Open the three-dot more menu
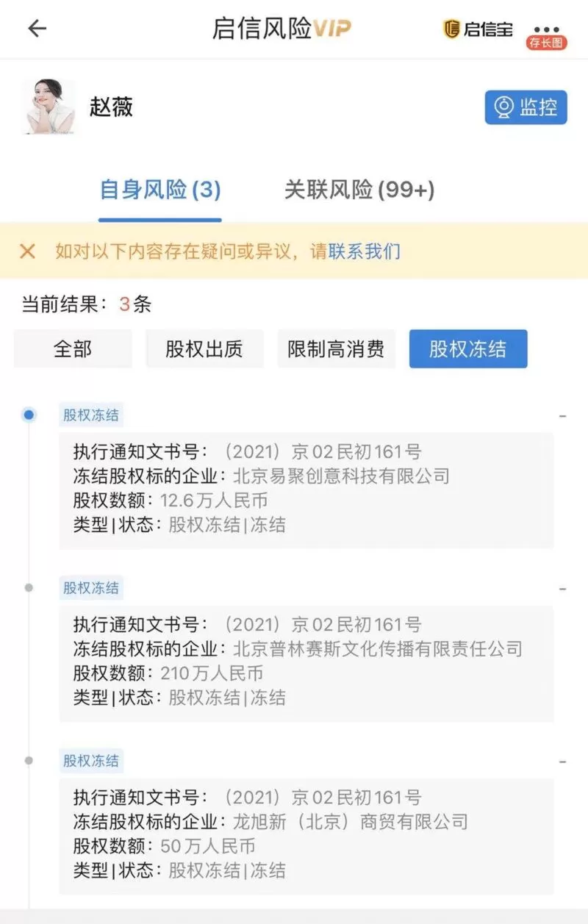The height and width of the screenshot is (924, 588). coord(547,29)
